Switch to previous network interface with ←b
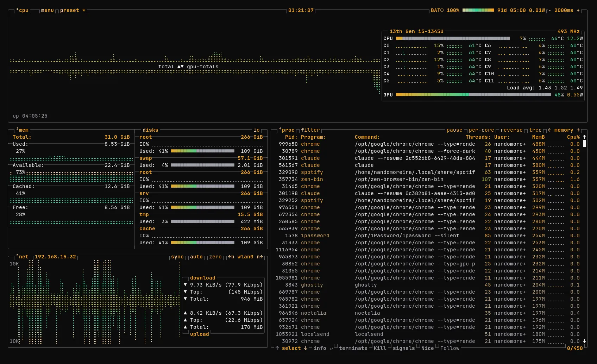597x364 pixels. [231, 257]
